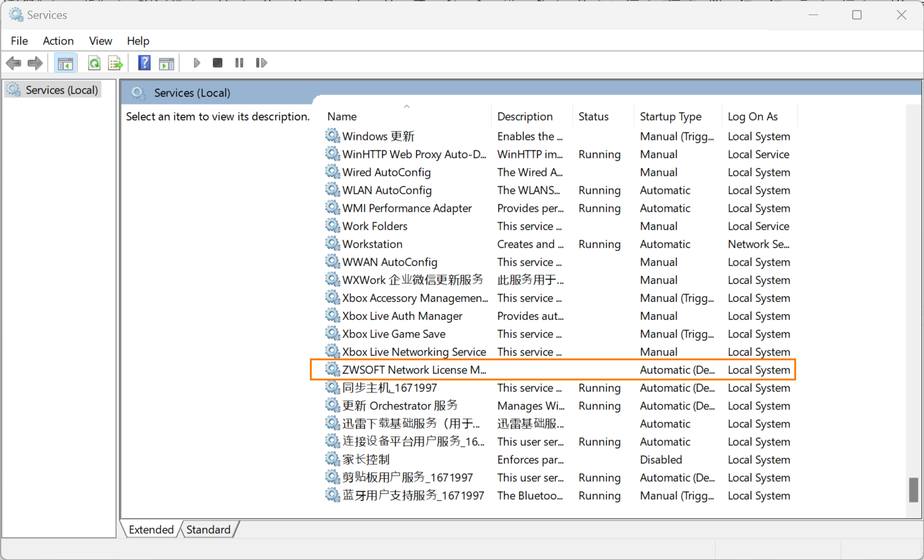Switch to the Extended tab

[151, 530]
